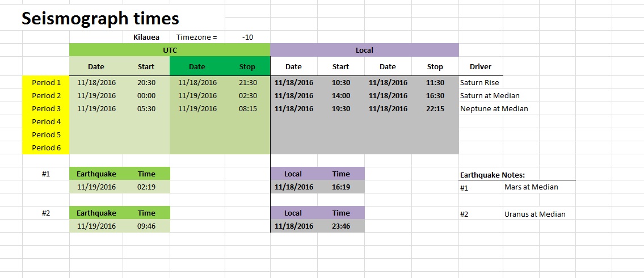The width and height of the screenshot is (644, 278).
Task: Click the yellow Period 6 cell
Action: click(x=46, y=148)
